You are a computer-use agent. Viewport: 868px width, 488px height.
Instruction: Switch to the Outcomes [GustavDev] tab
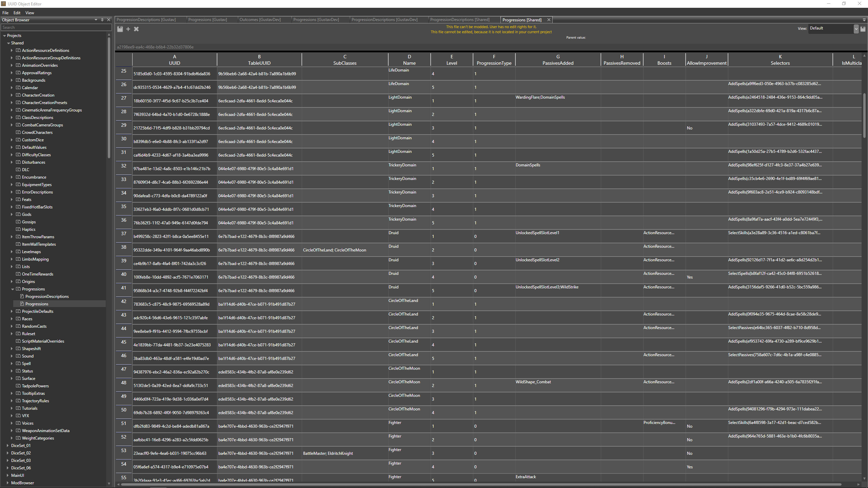260,20
